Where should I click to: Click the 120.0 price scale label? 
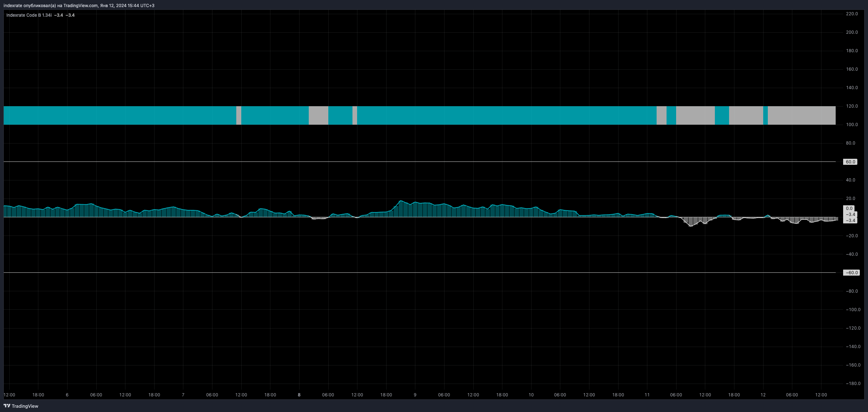(x=852, y=106)
